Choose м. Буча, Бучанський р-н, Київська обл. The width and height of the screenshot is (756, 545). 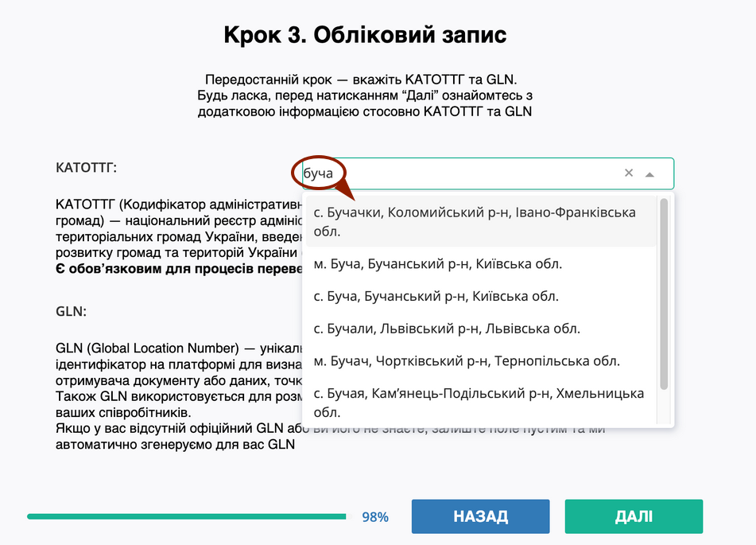tap(481, 263)
